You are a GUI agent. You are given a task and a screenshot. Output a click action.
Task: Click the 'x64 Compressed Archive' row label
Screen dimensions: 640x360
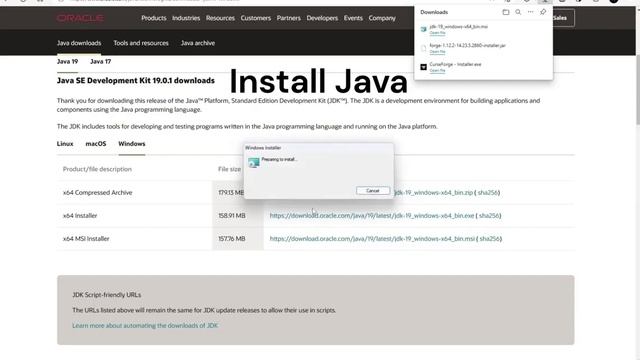98,193
